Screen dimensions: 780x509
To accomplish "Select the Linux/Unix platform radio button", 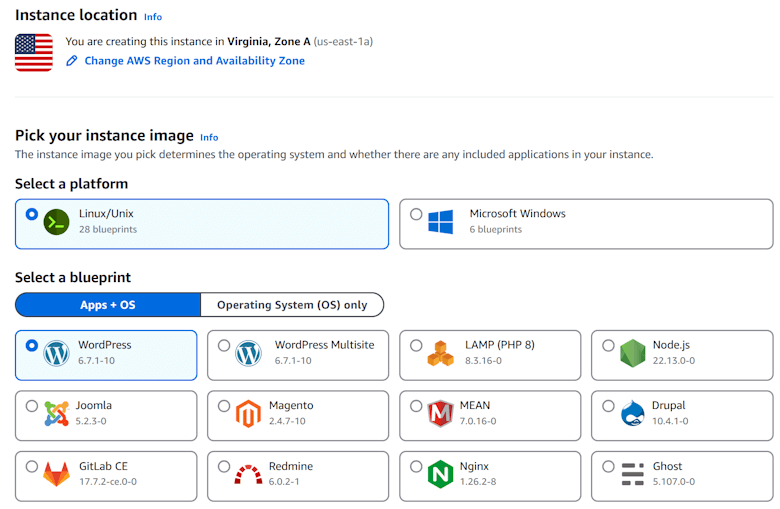I will 32,214.
